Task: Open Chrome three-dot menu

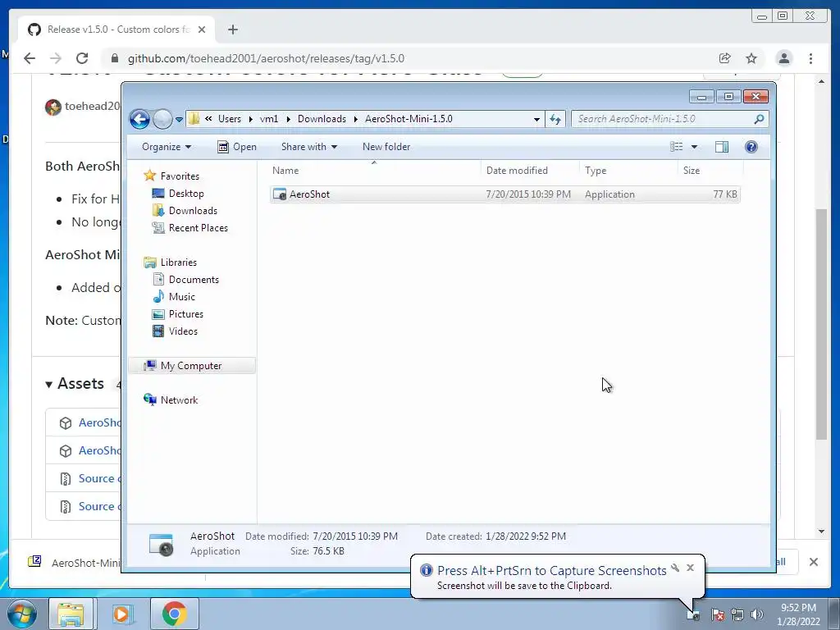Action: point(810,58)
